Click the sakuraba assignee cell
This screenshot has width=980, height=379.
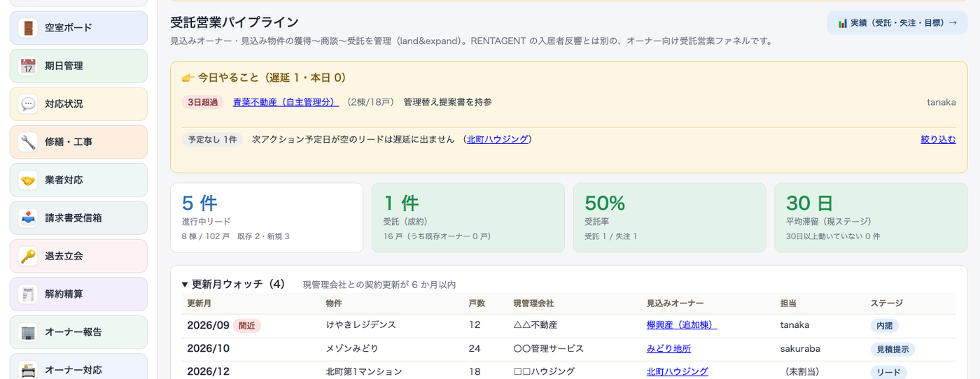pyautogui.click(x=800, y=348)
